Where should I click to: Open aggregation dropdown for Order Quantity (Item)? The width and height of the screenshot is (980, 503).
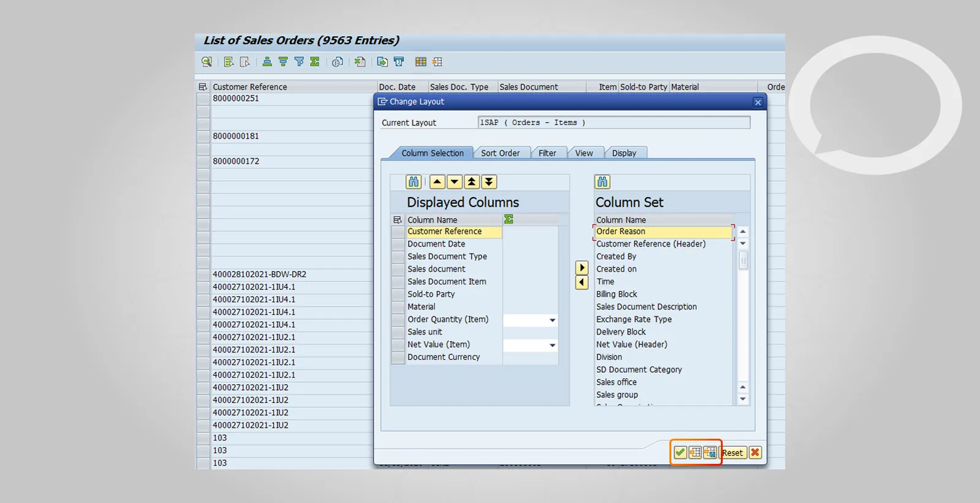point(552,320)
